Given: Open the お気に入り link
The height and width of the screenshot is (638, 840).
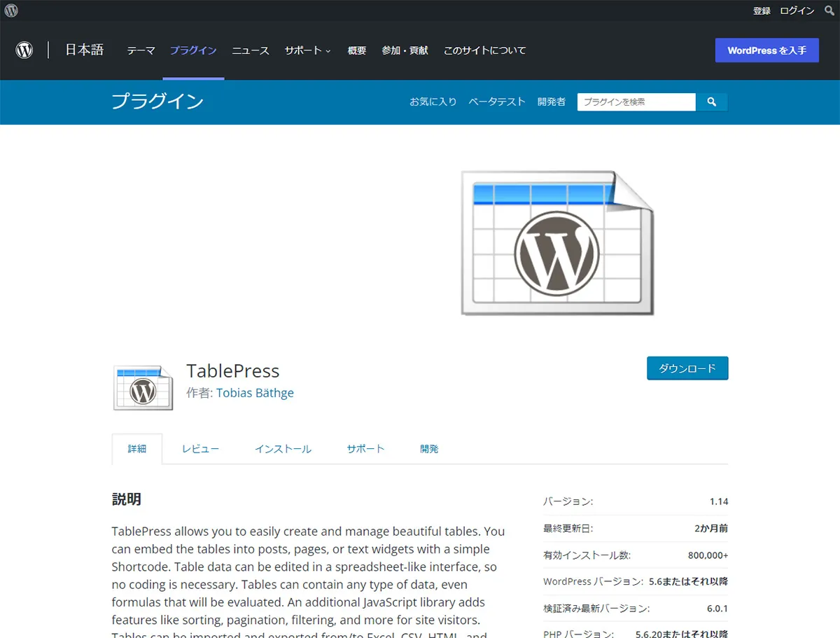Looking at the screenshot, I should click(x=433, y=102).
